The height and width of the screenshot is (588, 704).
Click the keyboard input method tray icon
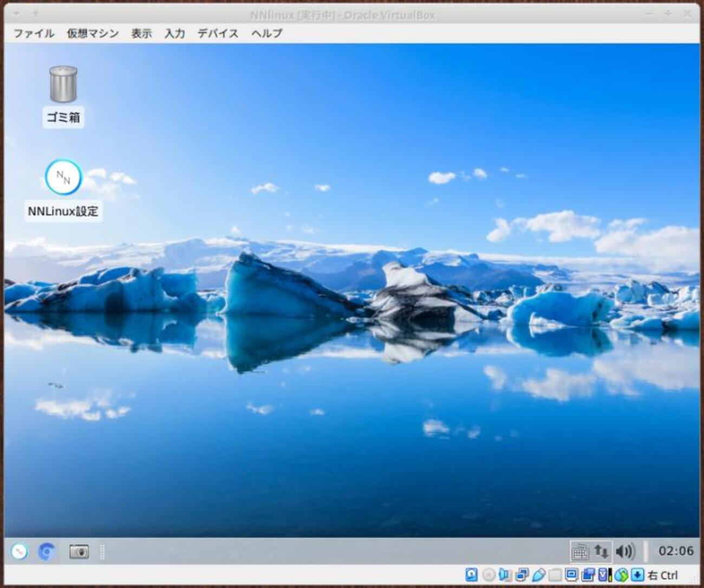[x=580, y=551]
